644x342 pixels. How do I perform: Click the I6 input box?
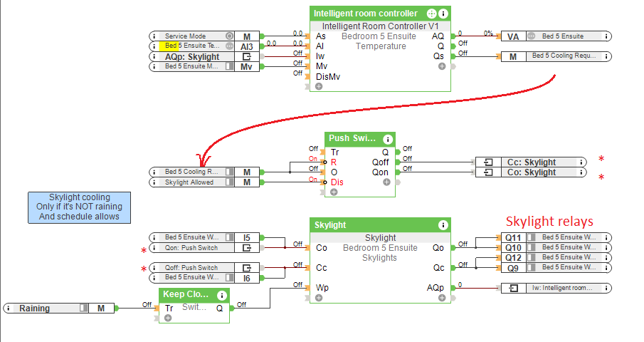[x=246, y=279]
